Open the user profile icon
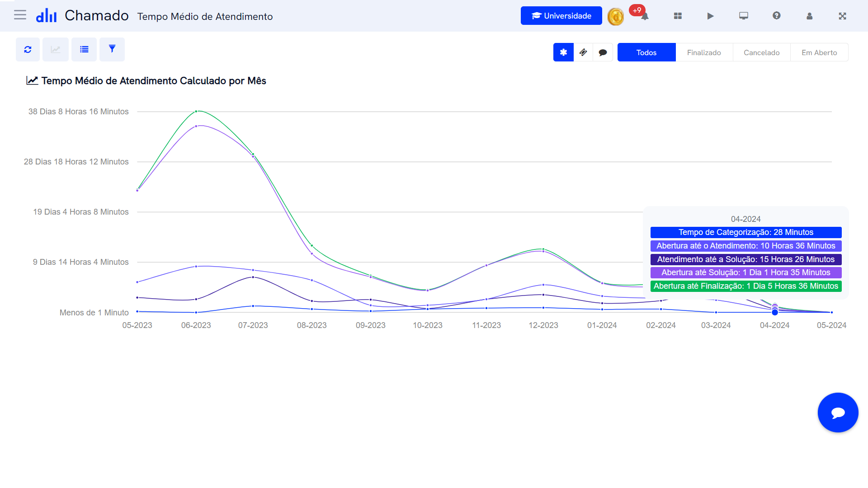Image resolution: width=868 pixels, height=488 pixels. pyautogui.click(x=809, y=16)
